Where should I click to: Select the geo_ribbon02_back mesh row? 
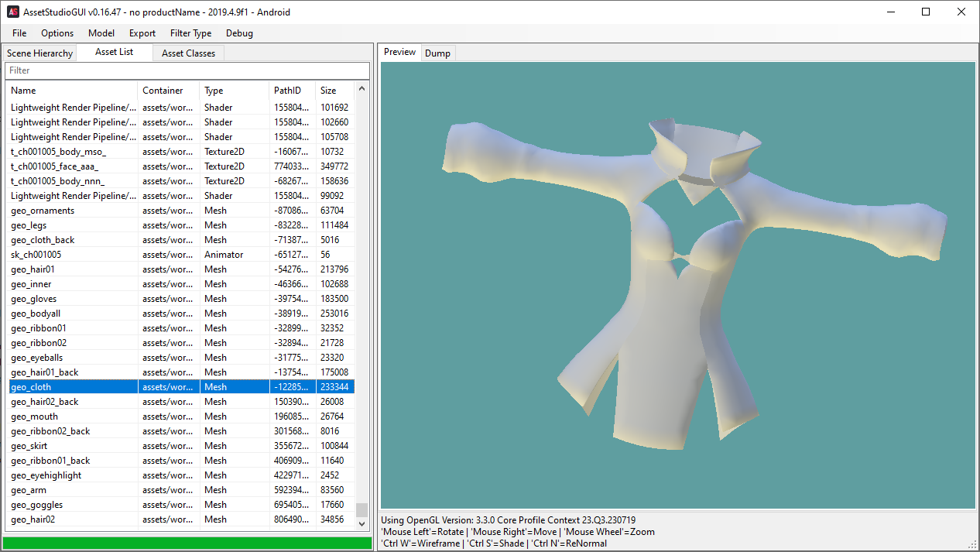pyautogui.click(x=181, y=431)
